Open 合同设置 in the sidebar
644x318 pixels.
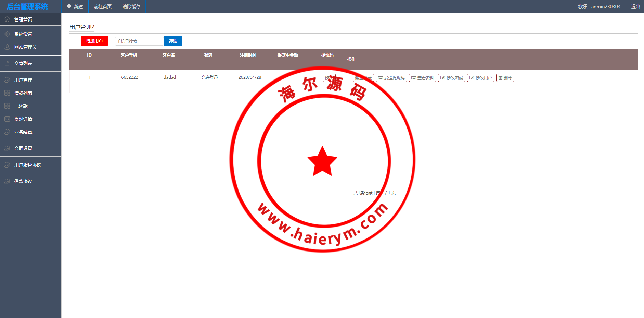click(x=23, y=148)
